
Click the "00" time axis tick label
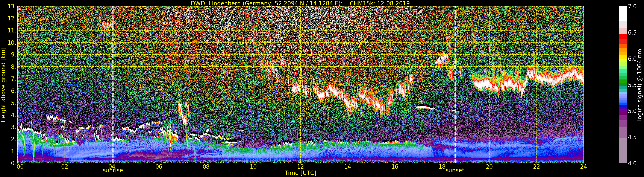pos(20,166)
